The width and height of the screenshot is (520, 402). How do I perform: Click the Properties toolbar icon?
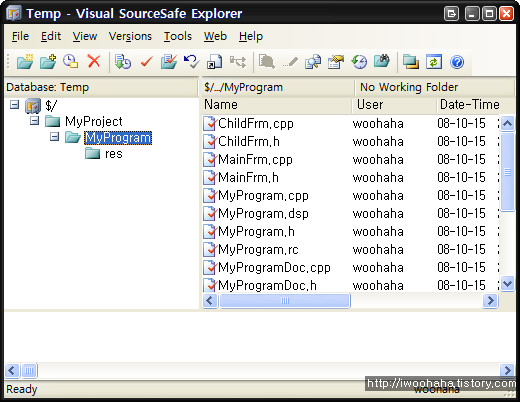[x=336, y=62]
